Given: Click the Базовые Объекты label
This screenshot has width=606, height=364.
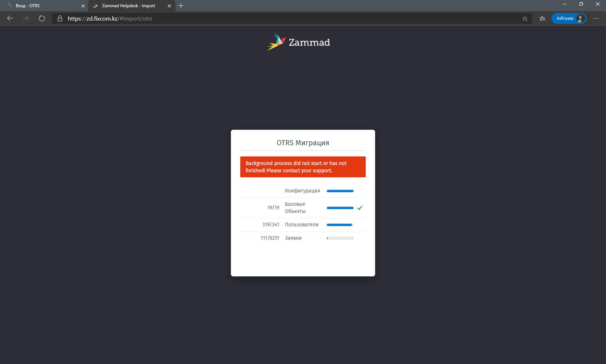Looking at the screenshot, I should [x=295, y=208].
